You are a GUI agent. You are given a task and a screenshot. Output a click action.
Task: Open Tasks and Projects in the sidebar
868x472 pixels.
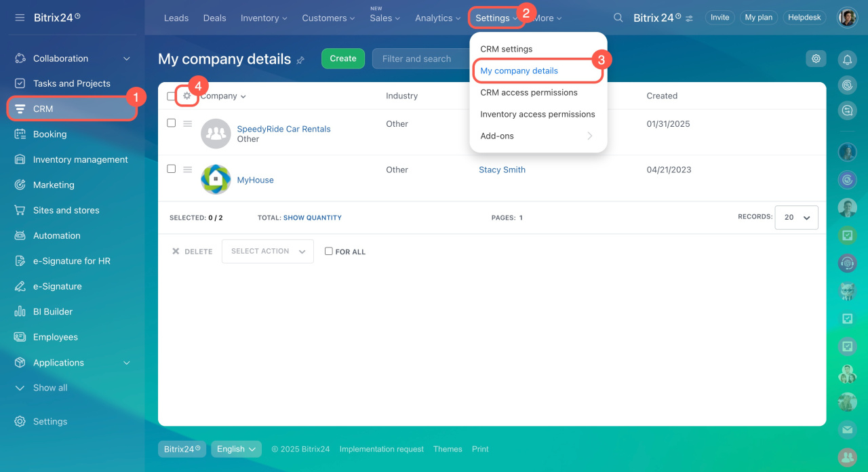71,83
